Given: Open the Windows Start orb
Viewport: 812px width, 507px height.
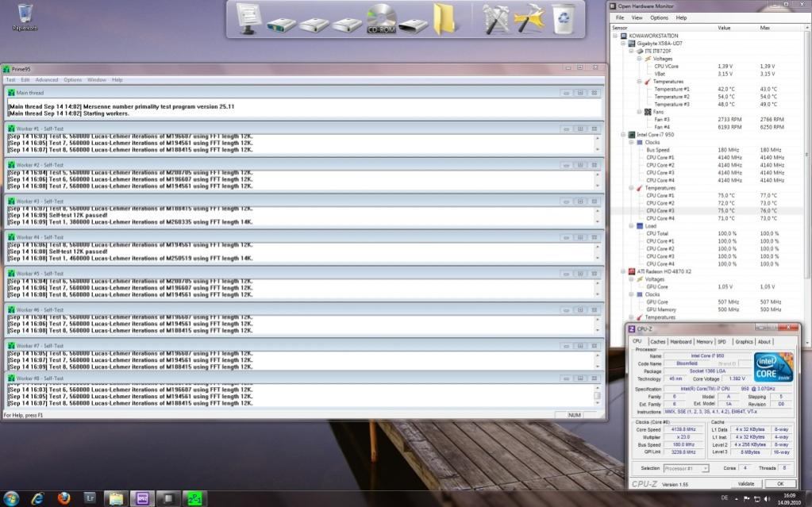Looking at the screenshot, I should coord(11,498).
